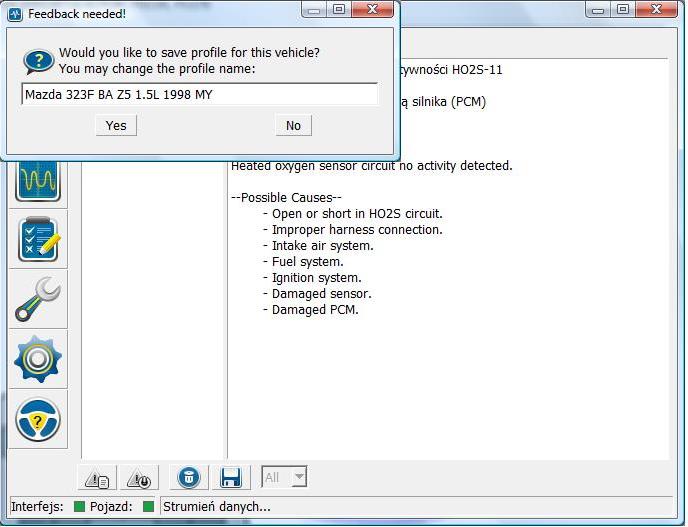This screenshot has height=527, width=688.
Task: Click the profile name text field
Action: pos(200,95)
